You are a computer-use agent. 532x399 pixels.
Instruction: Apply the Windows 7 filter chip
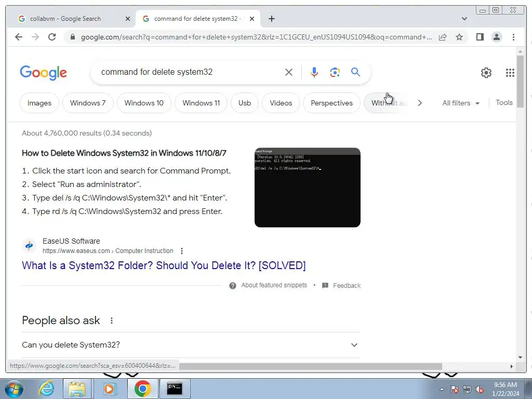[88, 103]
